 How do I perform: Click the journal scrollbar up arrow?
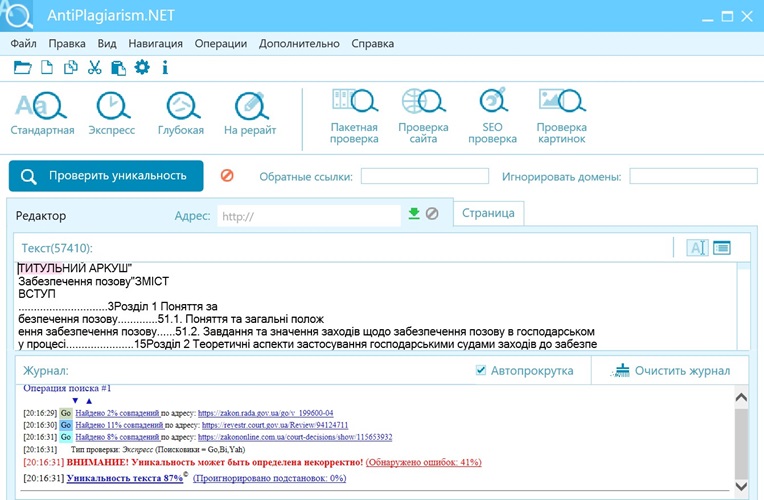(741, 397)
